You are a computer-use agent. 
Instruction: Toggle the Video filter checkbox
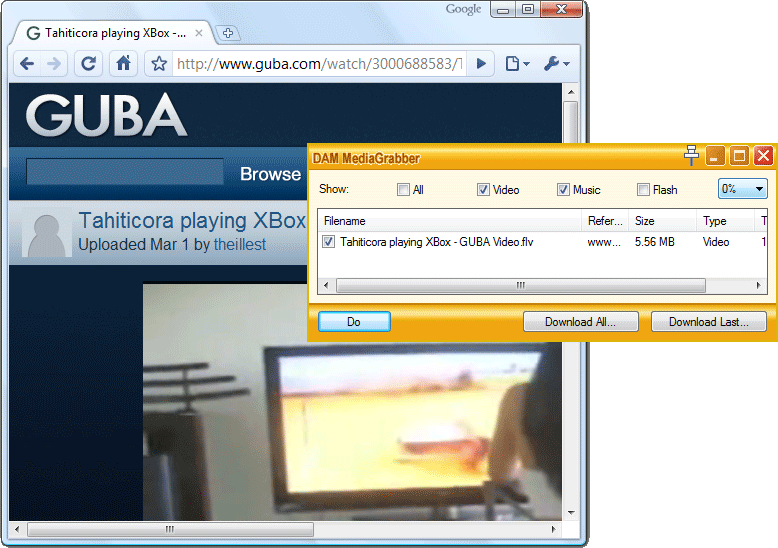click(483, 190)
